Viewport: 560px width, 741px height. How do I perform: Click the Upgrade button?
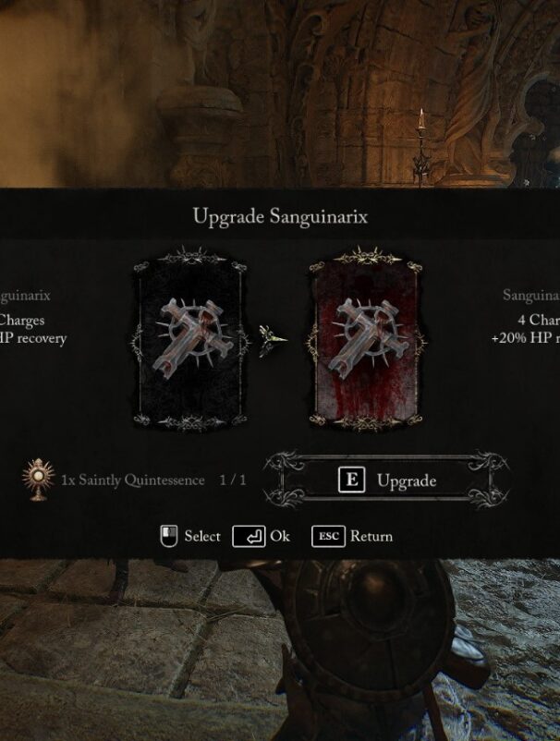coord(386,480)
